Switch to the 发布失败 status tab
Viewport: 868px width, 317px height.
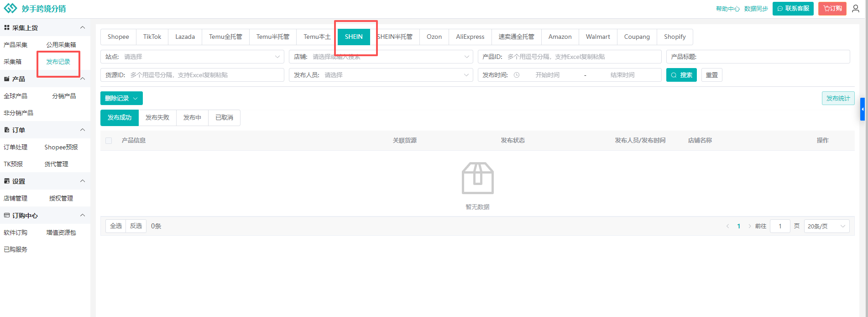157,117
